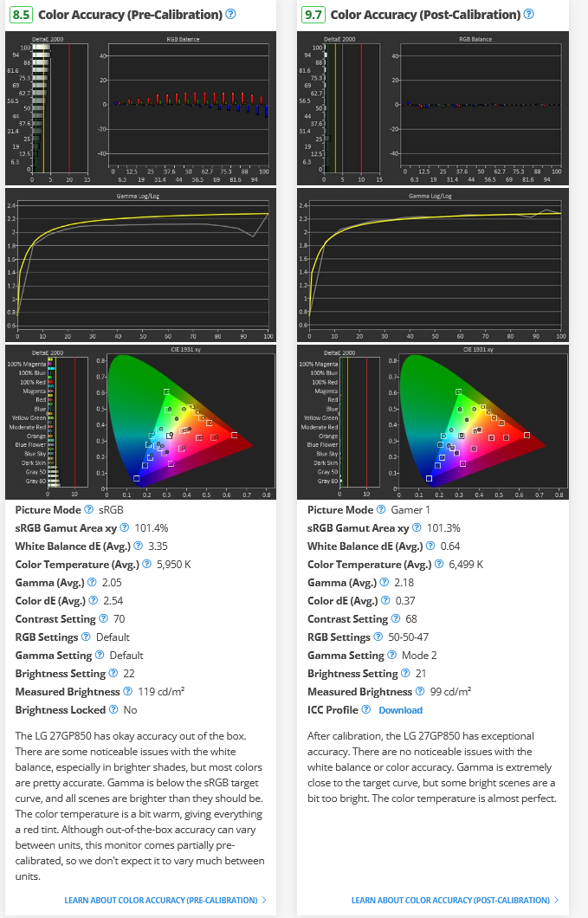The height and width of the screenshot is (918, 588).
Task: Click help icon next to pre-calibration Color Temperature
Action: (147, 564)
